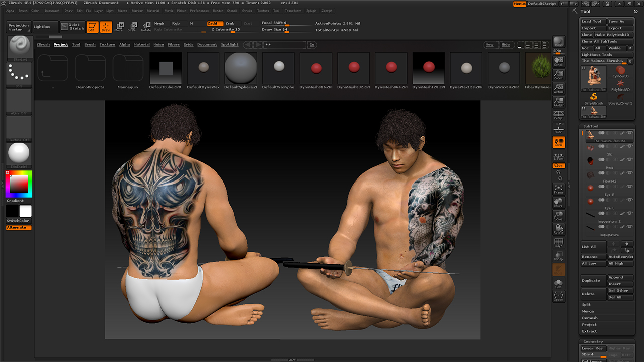Viewport: 644px width, 362px height.
Task: Select the Scale transform tool in top shelf
Action: (x=132, y=27)
